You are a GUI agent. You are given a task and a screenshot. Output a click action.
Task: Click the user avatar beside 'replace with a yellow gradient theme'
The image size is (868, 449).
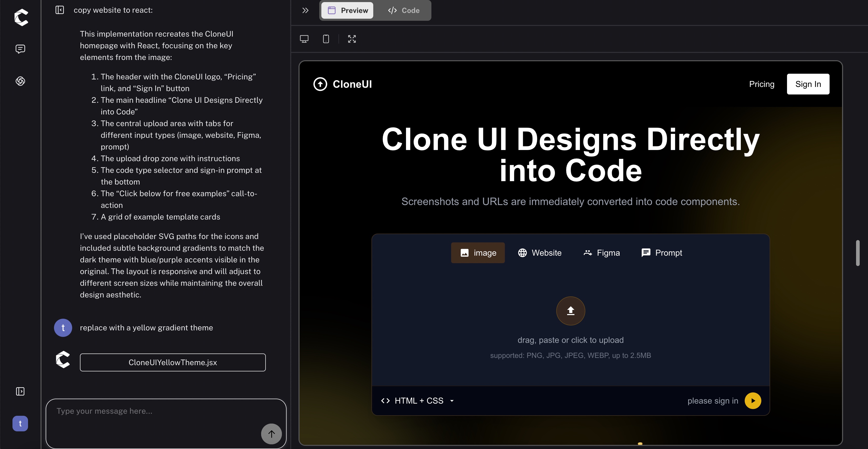(x=63, y=328)
